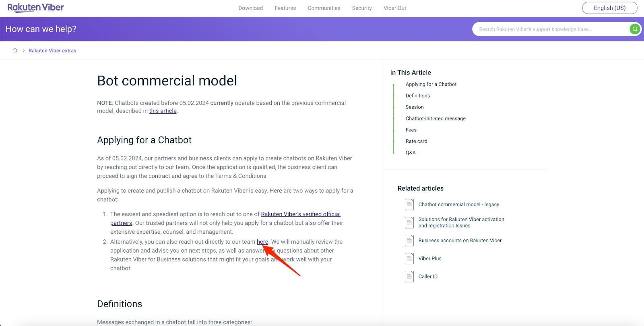644x326 pixels.
Task: Click document icon beside Viber Plus
Action: 409,258
